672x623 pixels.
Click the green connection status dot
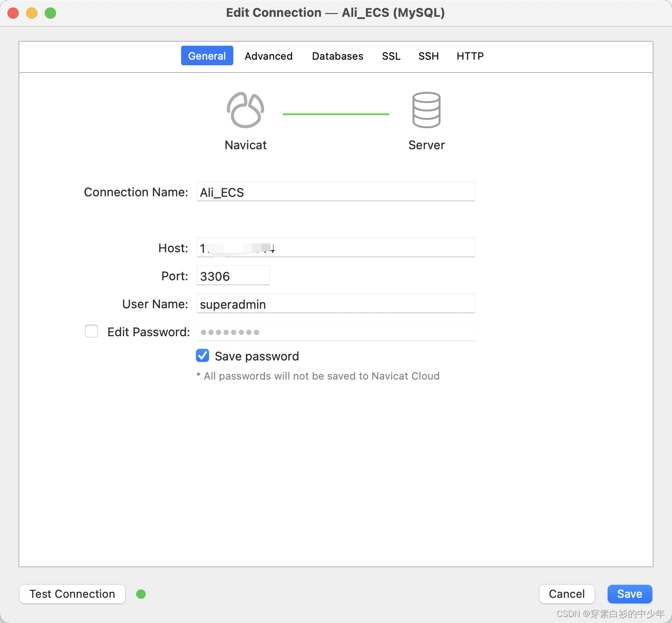click(x=141, y=594)
